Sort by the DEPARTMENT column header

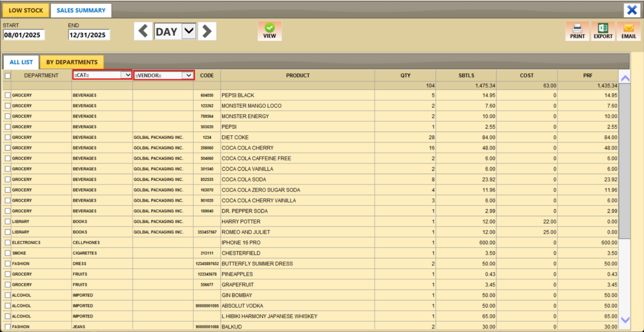[x=41, y=76]
